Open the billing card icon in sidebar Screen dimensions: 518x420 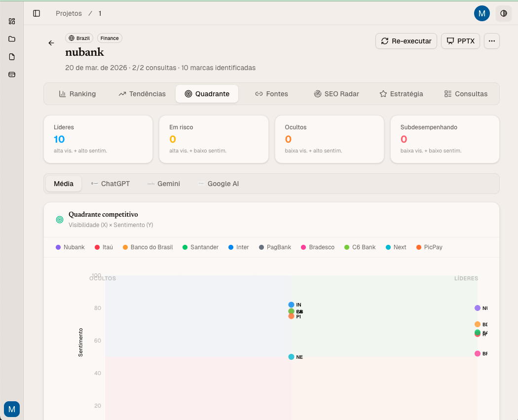12,75
